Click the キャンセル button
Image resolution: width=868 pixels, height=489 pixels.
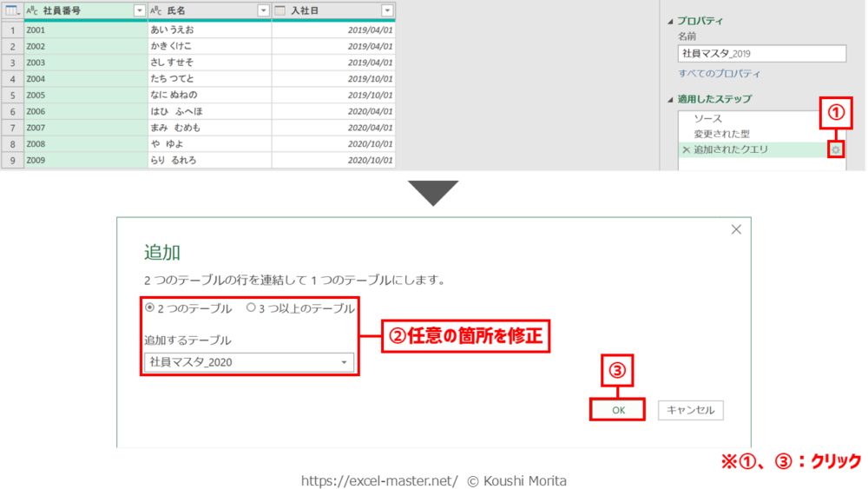[x=690, y=410]
